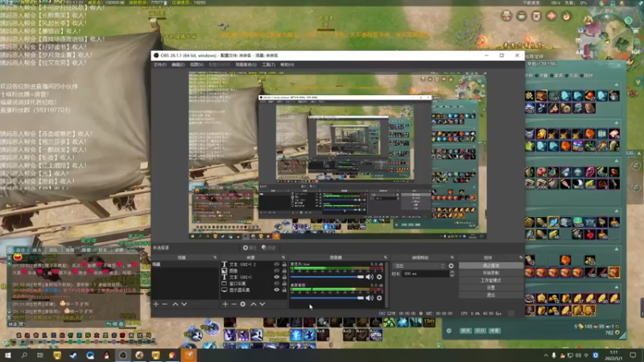Open 麦克风/Aux audio settings gear

pyautogui.click(x=379, y=277)
